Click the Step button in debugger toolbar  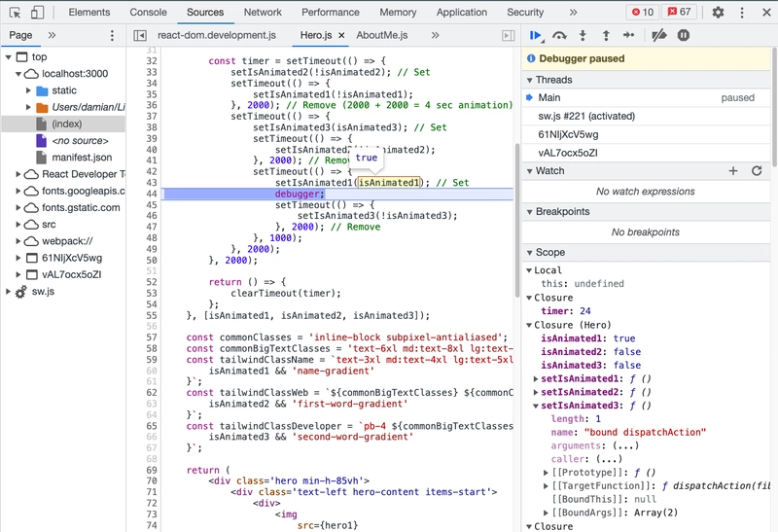[x=628, y=35]
